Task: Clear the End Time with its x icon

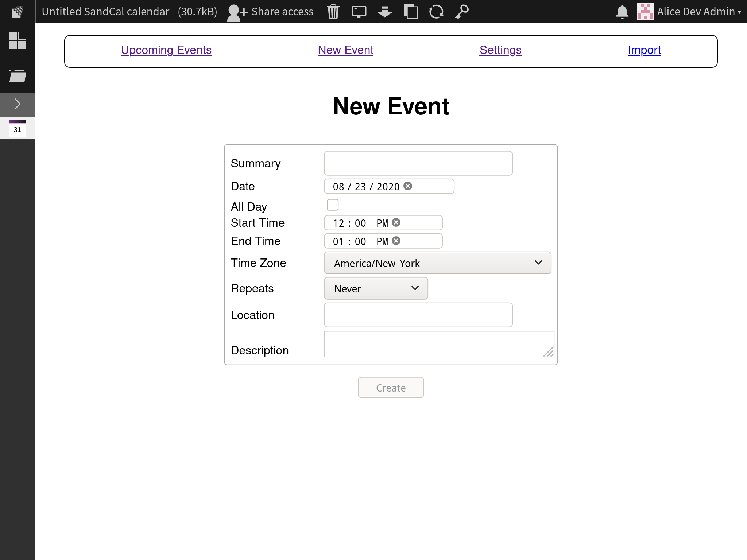Action: 396,241
